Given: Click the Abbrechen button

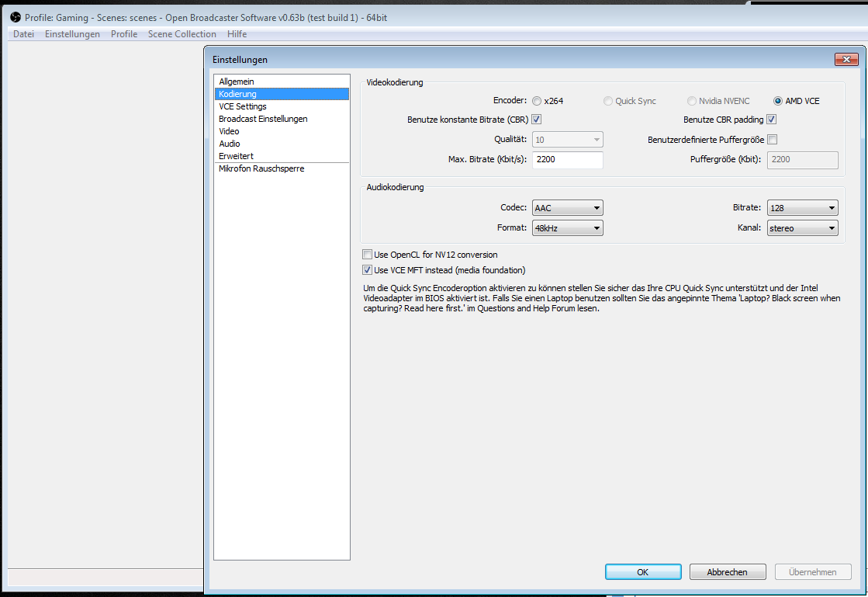Looking at the screenshot, I should point(728,572).
